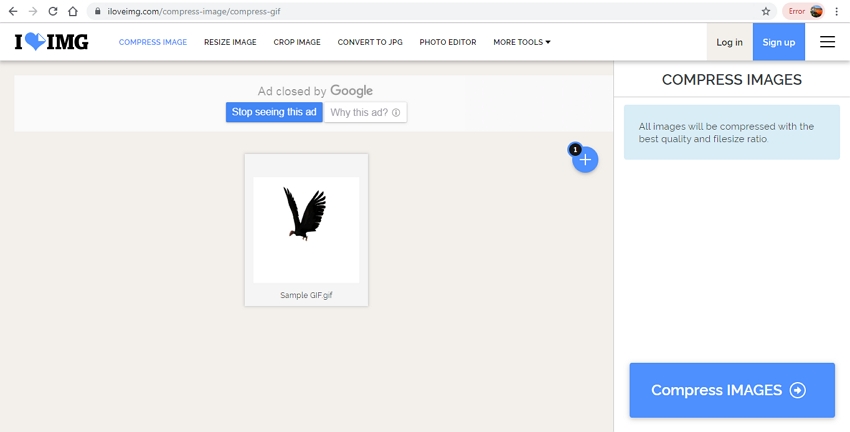Expand the MORE TOOLS dropdown
Viewport: 850px width, 432px height.
tap(521, 42)
